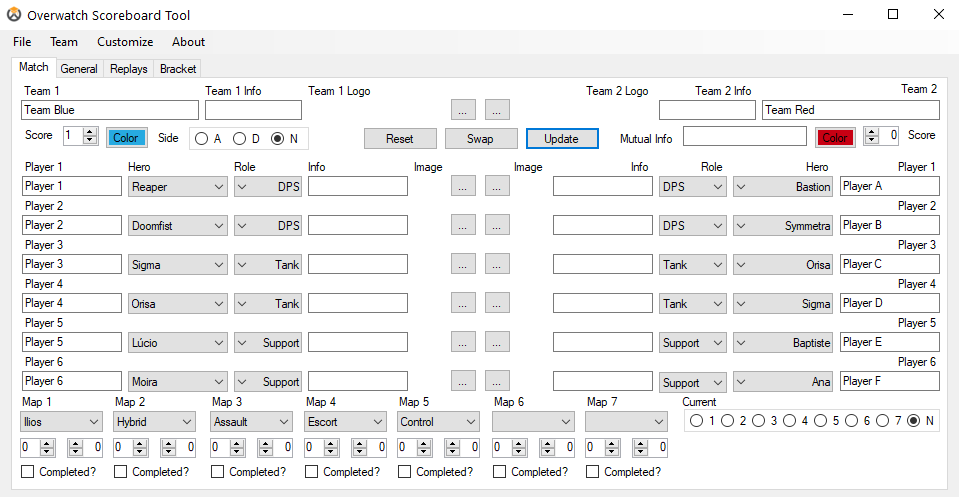The width and height of the screenshot is (959, 497).
Task: Open Map 3 Assault dropdown
Action: pos(251,422)
